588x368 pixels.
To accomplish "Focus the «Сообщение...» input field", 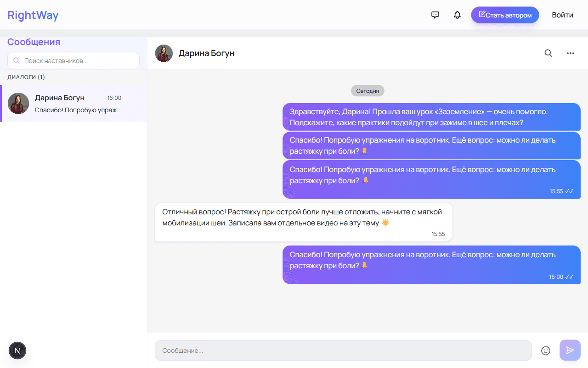I will 343,351.
